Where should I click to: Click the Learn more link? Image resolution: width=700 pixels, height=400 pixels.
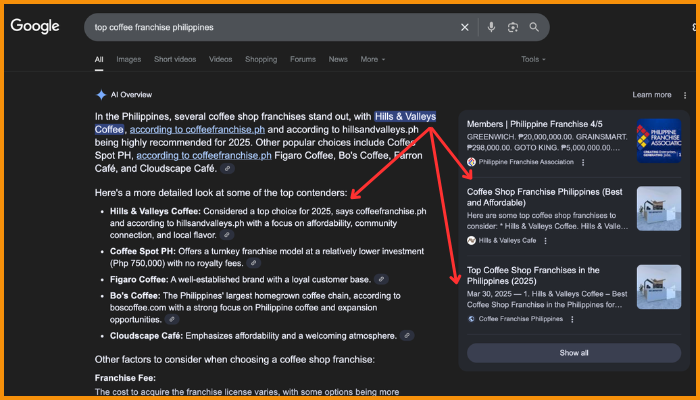pos(652,95)
